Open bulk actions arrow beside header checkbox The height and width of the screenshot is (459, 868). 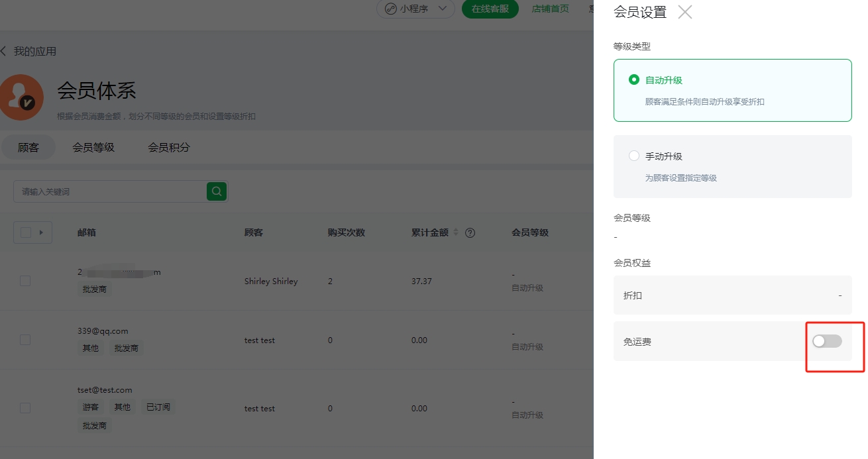pyautogui.click(x=42, y=232)
